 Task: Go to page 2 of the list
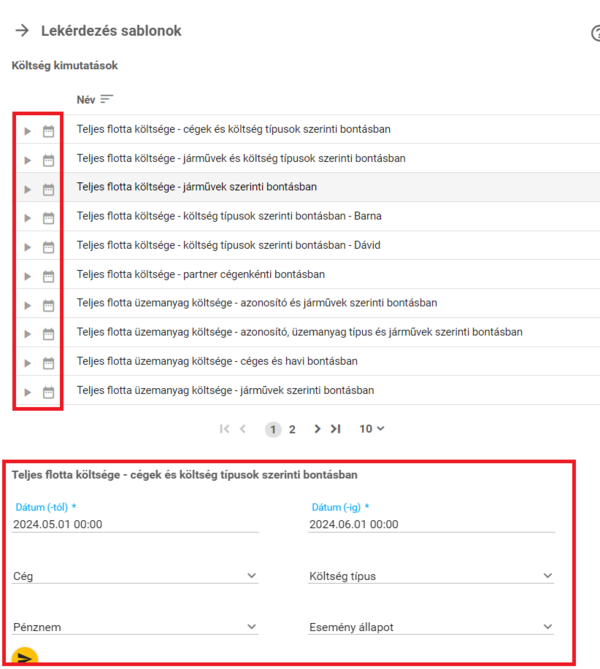[x=292, y=429]
